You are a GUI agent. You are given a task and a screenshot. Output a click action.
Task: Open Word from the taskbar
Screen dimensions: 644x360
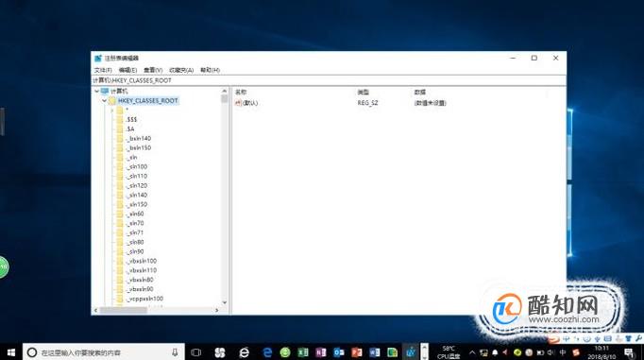[375, 352]
